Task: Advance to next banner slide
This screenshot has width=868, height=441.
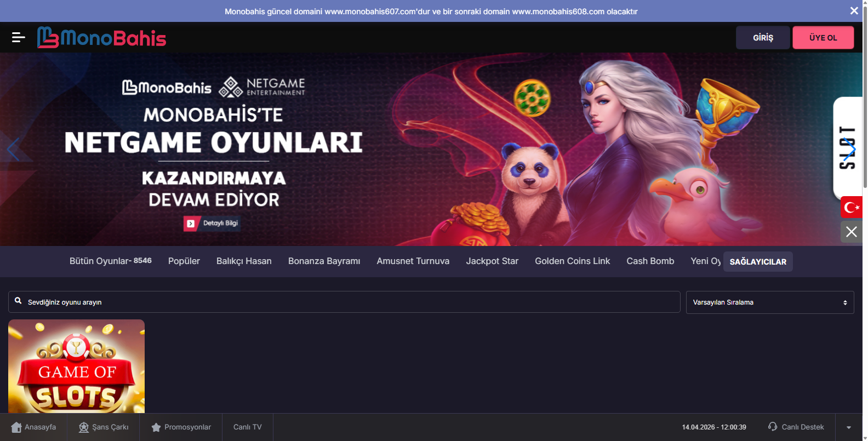Action: tap(849, 149)
